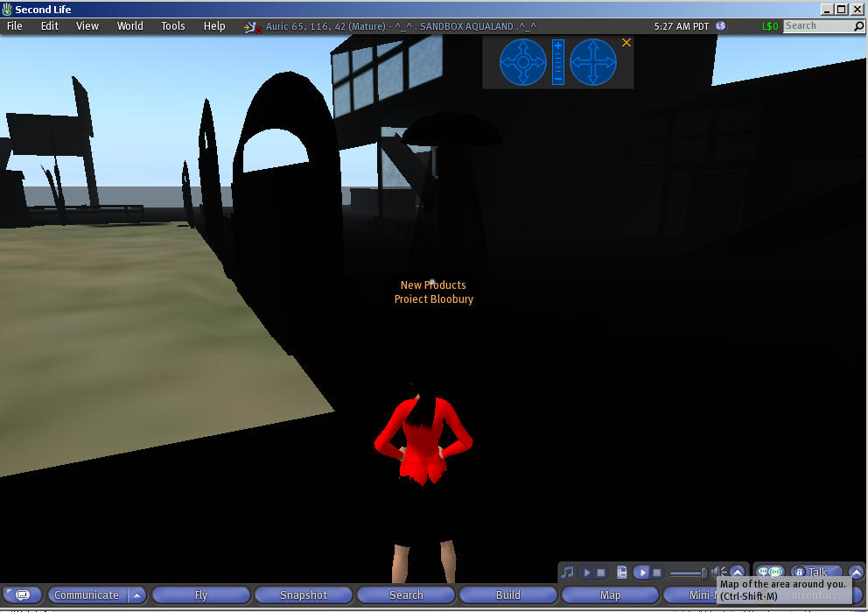The height and width of the screenshot is (612, 868).
Task: Open the World menu
Action: point(130,26)
